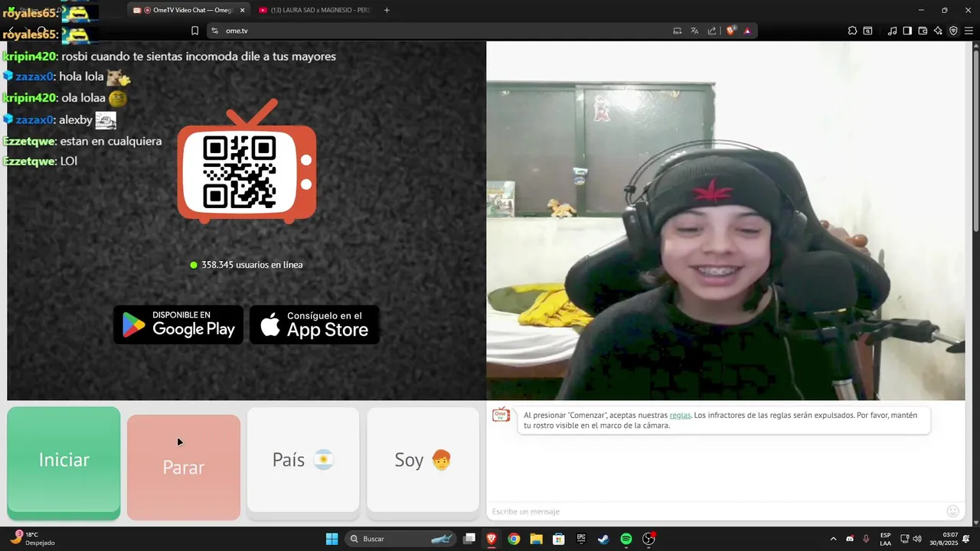Viewport: 980px width, 551px height.
Task: Open Microsoft Store from the taskbar
Action: (559, 539)
